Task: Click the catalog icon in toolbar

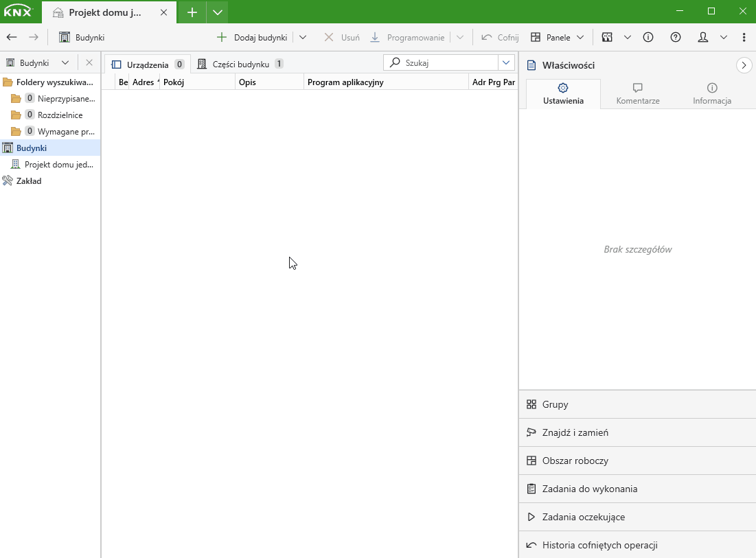Action: [x=607, y=38]
